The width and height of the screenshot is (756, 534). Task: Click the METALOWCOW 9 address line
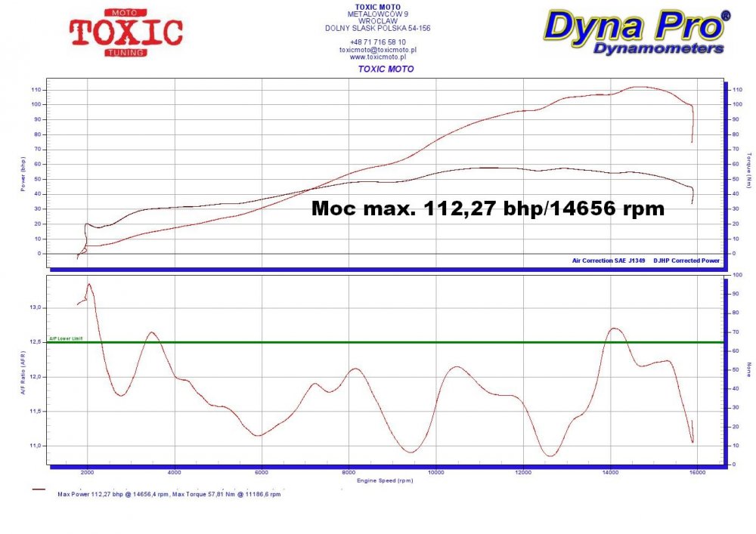pyautogui.click(x=377, y=14)
